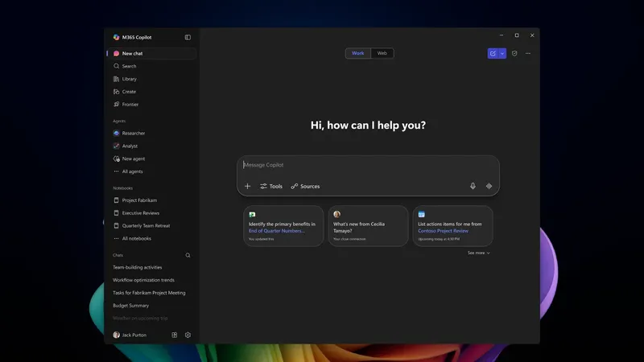This screenshot has width=644, height=362.
Task: Select What's new from Cecilia Tamayo card
Action: [368, 226]
